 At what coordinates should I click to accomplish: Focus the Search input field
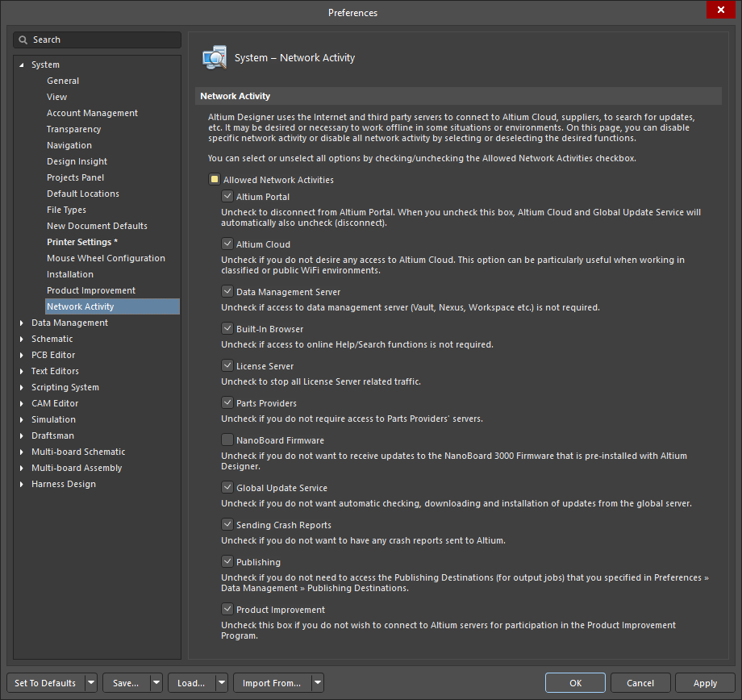pos(97,40)
